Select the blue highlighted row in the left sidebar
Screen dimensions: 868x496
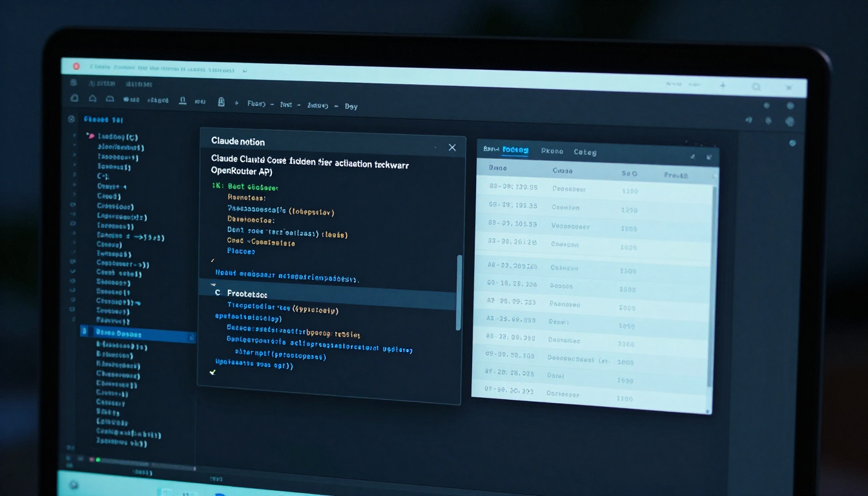138,334
